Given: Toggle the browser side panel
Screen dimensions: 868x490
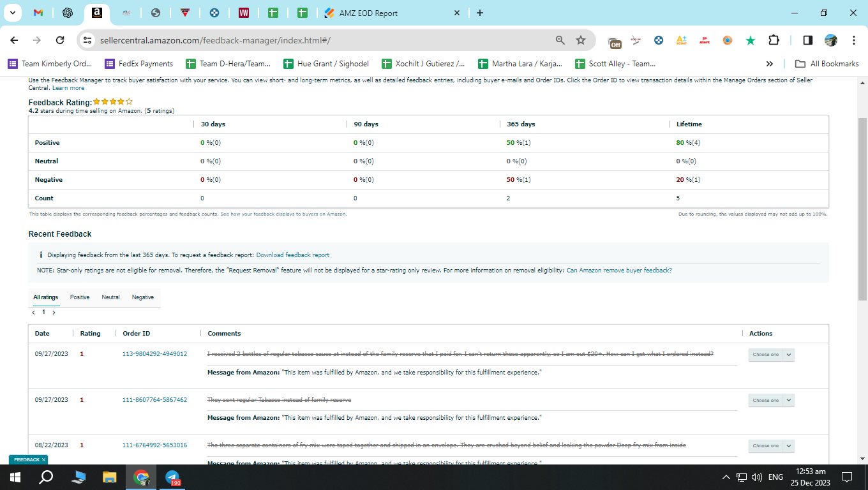Looking at the screenshot, I should (807, 40).
